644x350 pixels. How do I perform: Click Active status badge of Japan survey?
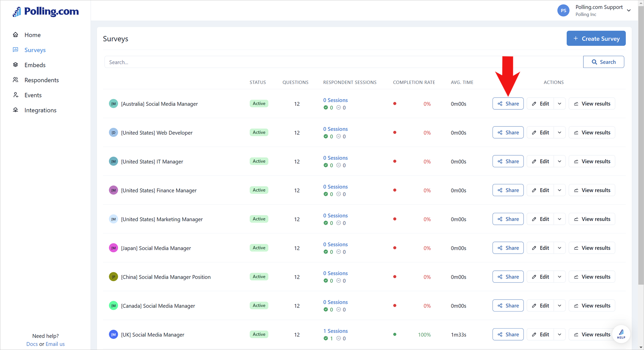259,248
